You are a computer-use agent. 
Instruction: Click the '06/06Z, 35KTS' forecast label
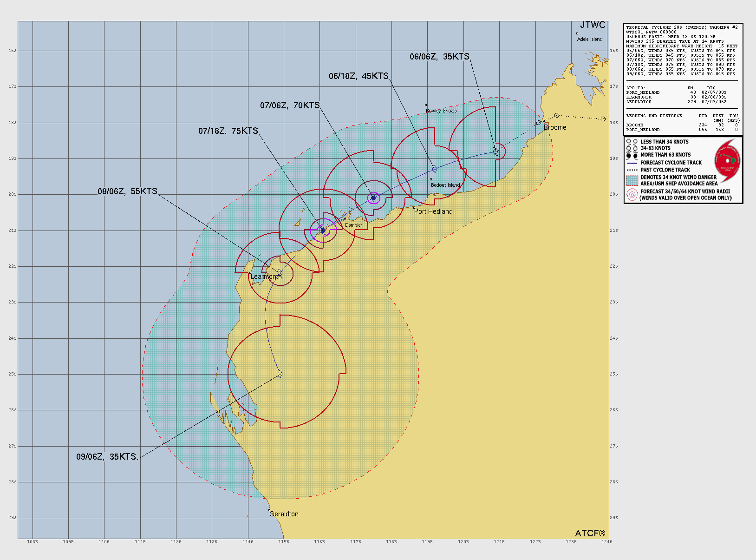pos(439,57)
